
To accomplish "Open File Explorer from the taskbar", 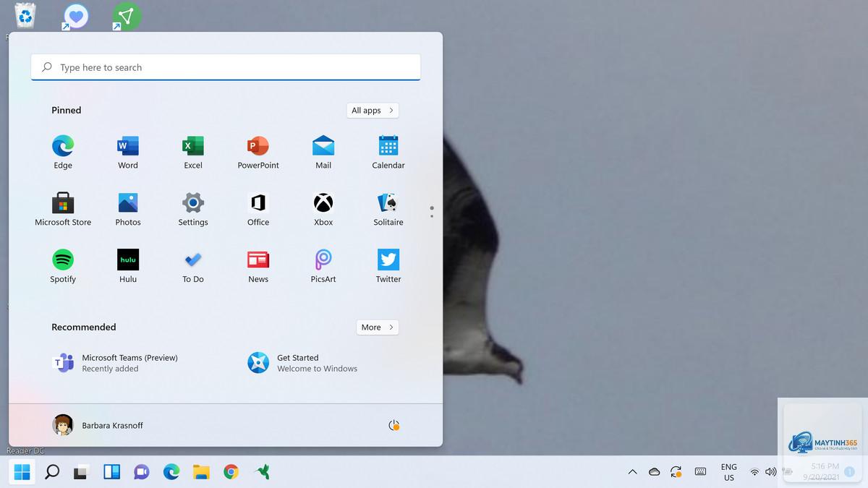I will pyautogui.click(x=201, y=472).
